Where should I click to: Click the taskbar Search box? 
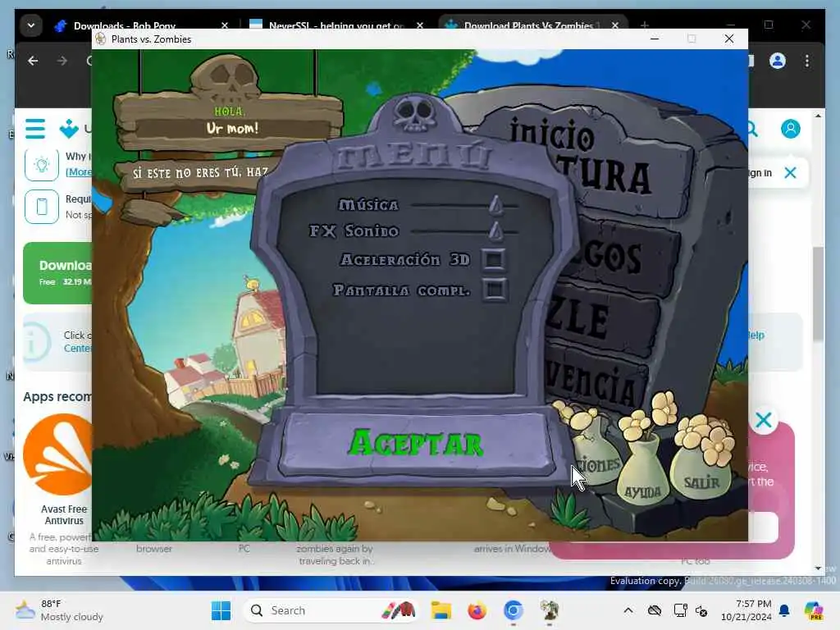pos(332,610)
